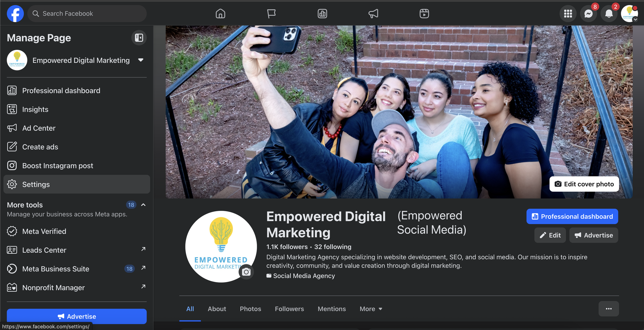Image resolution: width=644 pixels, height=330 pixels.
Task: Open Messenger notifications from the top bar
Action: [588, 13]
